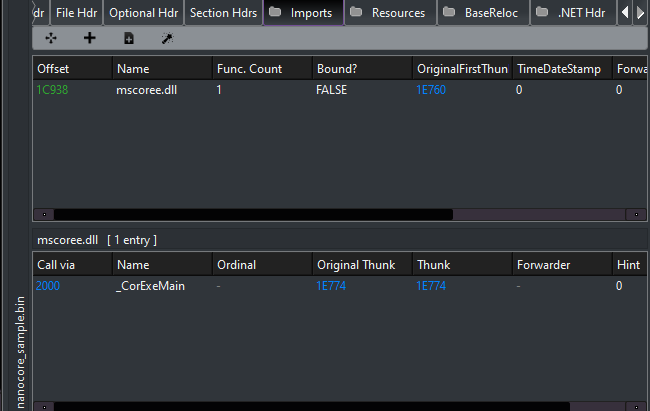Open the .NET Hdr tab
650x411 pixels.
574,13
